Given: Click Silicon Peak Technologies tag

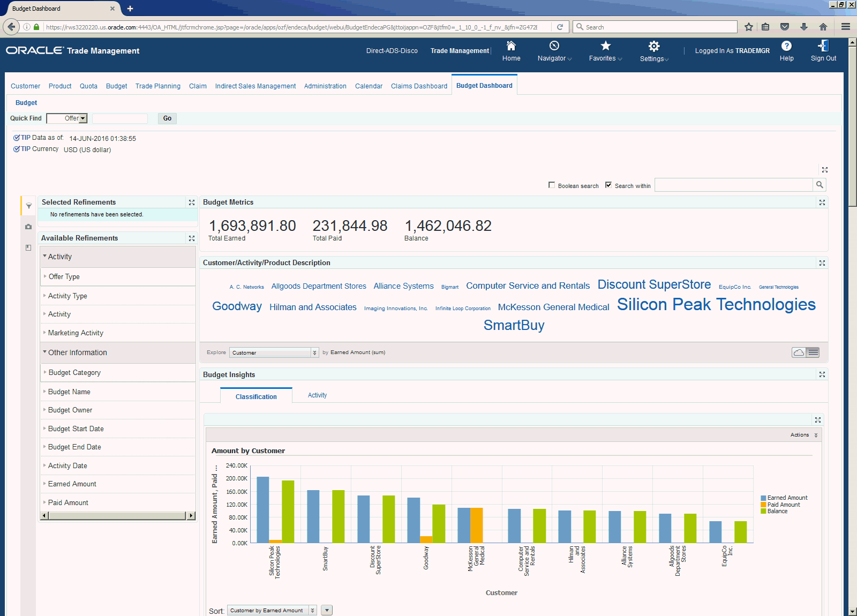Looking at the screenshot, I should click(x=716, y=304).
